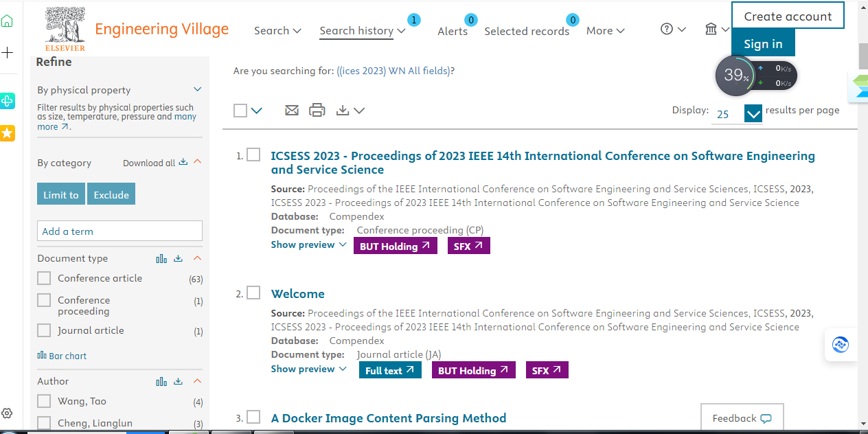Click Create account button
The image size is (868, 434).
[788, 16]
